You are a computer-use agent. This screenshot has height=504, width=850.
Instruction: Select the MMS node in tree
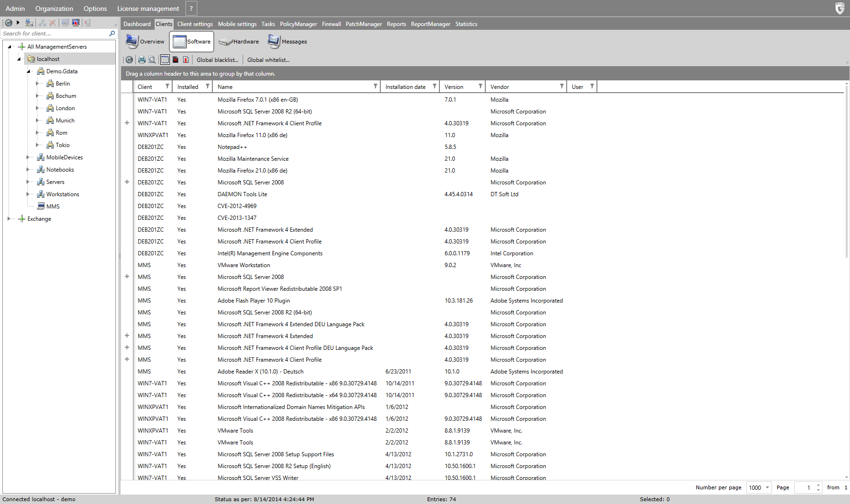(53, 207)
